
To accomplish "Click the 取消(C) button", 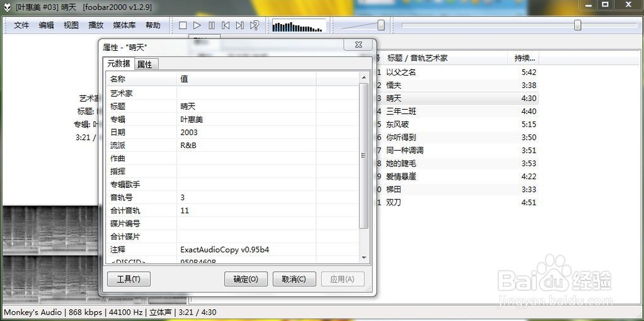I will pyautogui.click(x=294, y=279).
